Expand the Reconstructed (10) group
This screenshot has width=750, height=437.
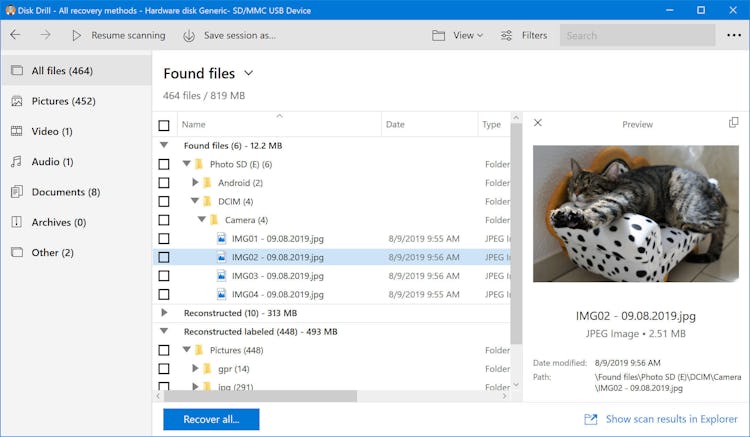pos(164,313)
